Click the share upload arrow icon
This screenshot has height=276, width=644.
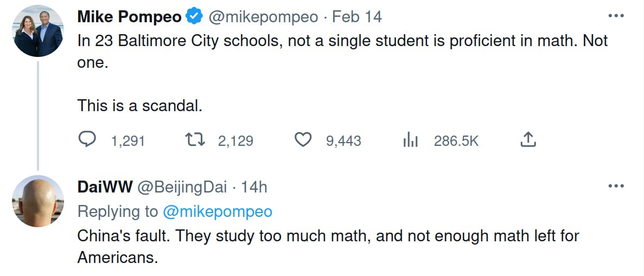(x=528, y=140)
